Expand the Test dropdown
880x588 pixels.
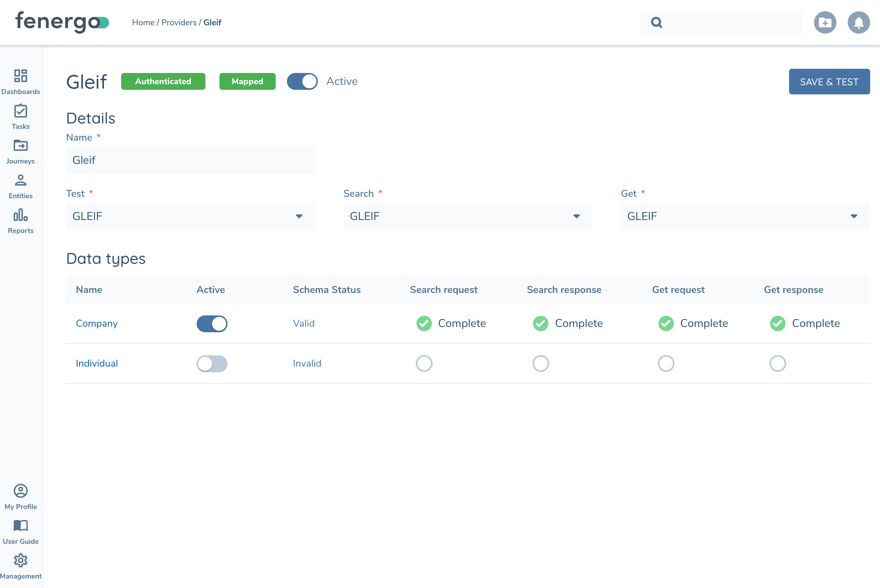point(190,216)
